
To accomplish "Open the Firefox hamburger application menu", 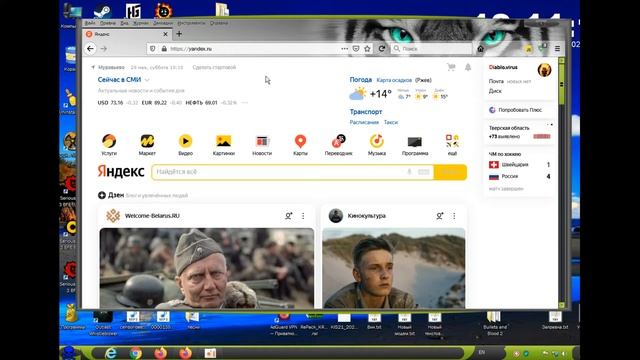I will [557, 49].
